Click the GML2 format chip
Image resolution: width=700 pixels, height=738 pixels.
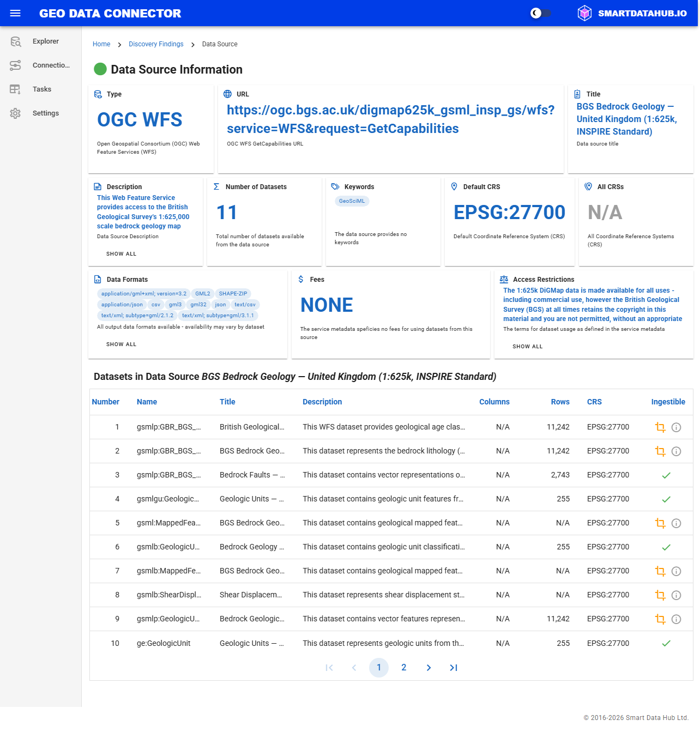point(203,294)
